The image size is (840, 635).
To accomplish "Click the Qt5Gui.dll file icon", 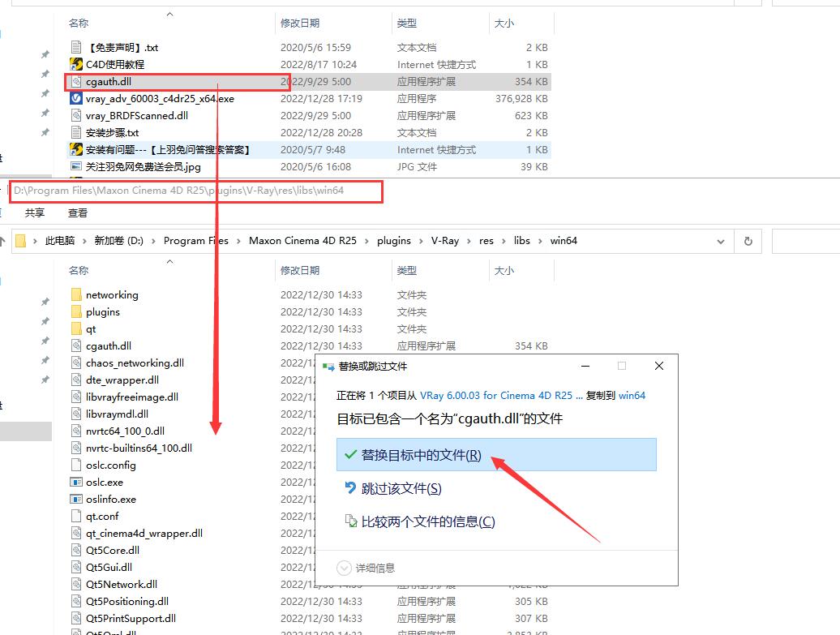I will pos(76,568).
